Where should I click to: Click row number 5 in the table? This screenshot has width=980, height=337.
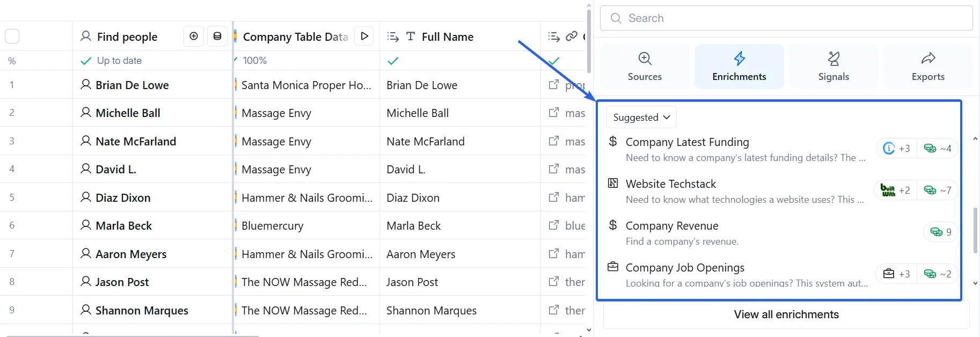tap(12, 197)
